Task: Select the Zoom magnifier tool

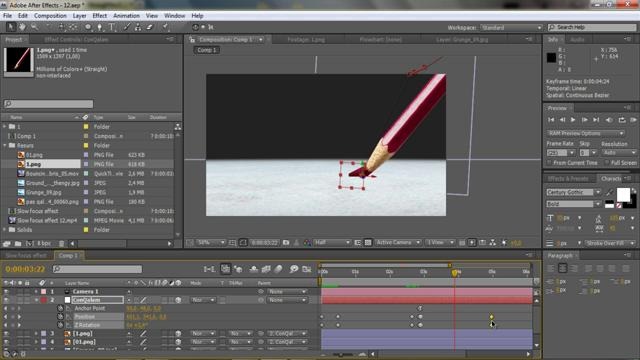Action: [34, 27]
